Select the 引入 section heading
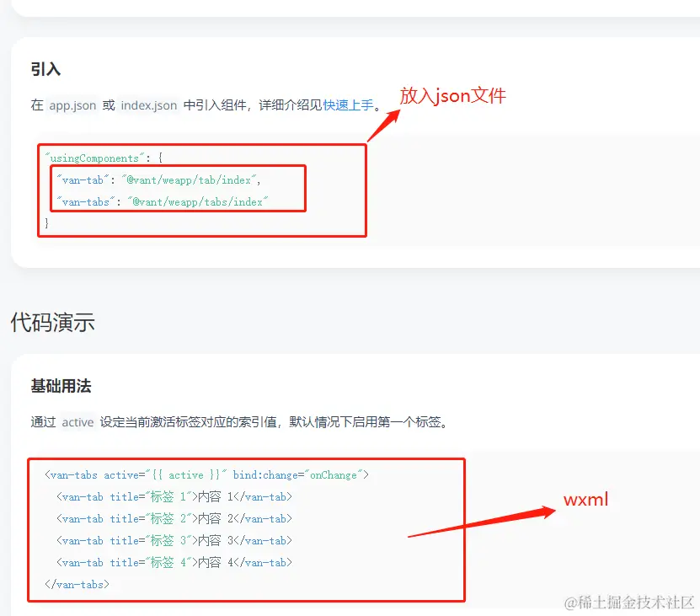 pyautogui.click(x=45, y=69)
